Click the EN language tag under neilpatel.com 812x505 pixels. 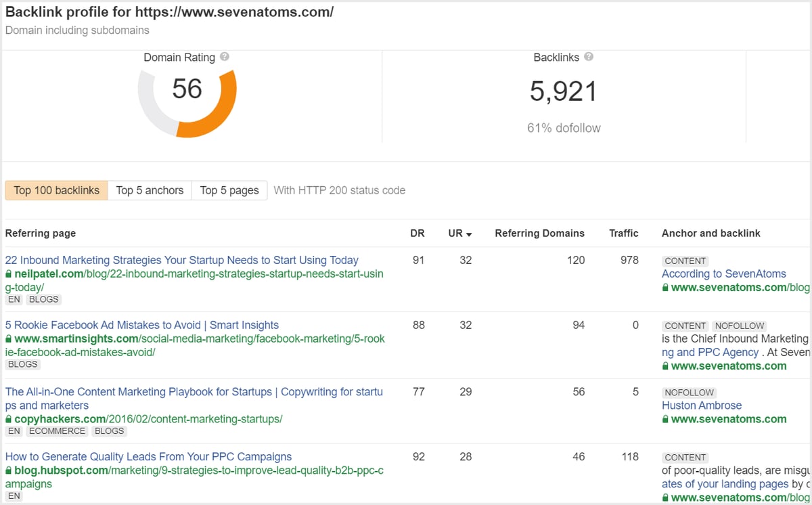point(14,299)
